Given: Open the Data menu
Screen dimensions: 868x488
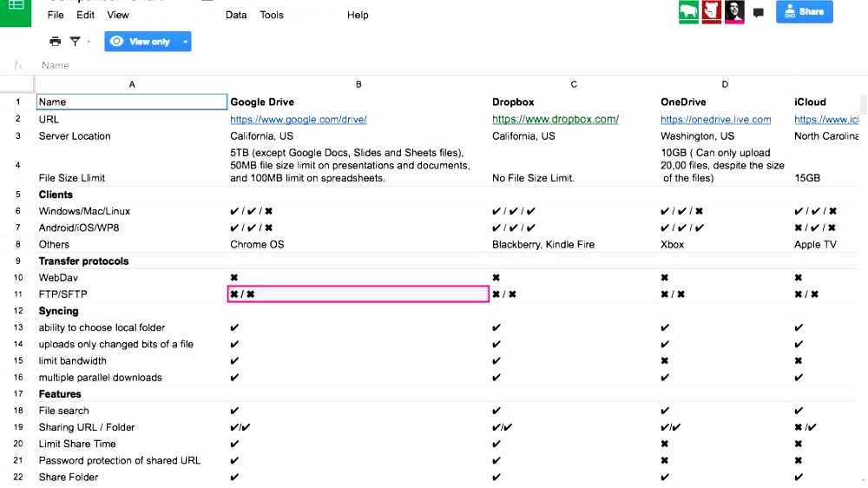Looking at the screenshot, I should click(x=236, y=15).
